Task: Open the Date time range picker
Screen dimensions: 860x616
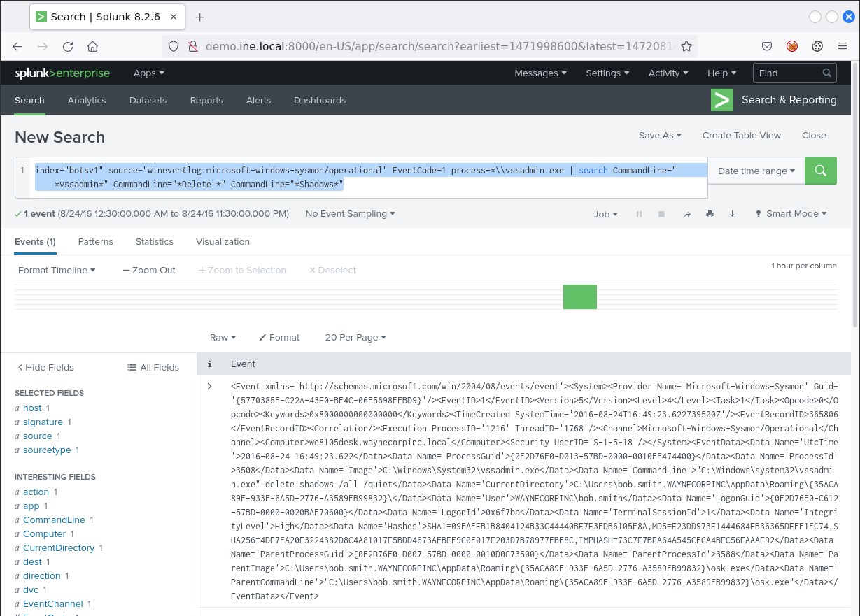Action: tap(756, 171)
